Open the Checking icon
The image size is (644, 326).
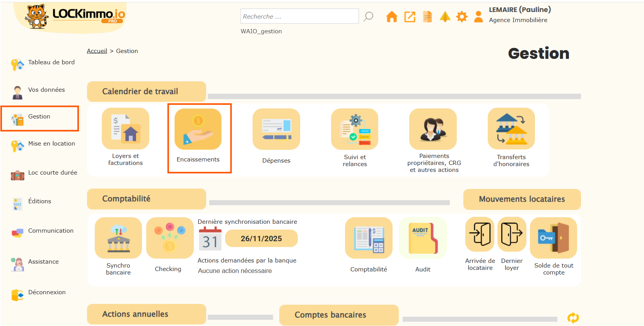(170, 238)
